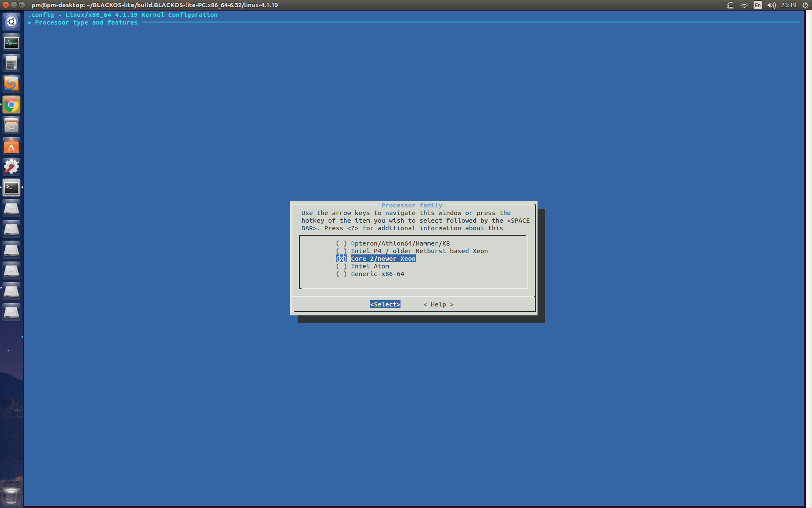Launch the orange swirl application in dock
Viewport: 812px width, 508px height.
[x=11, y=84]
